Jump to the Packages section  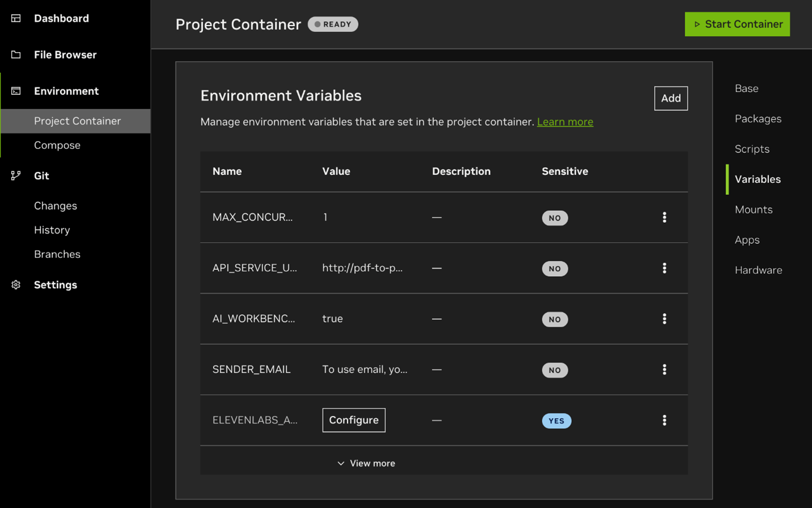[758, 119]
